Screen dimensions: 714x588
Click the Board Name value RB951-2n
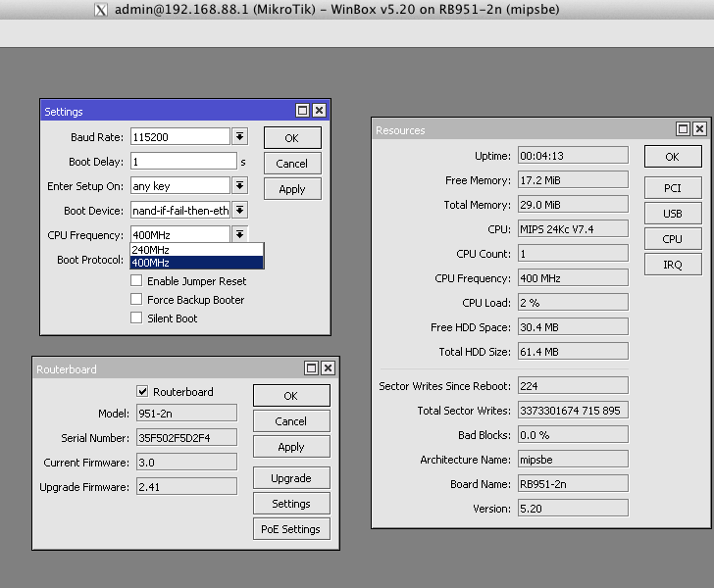click(x=573, y=484)
